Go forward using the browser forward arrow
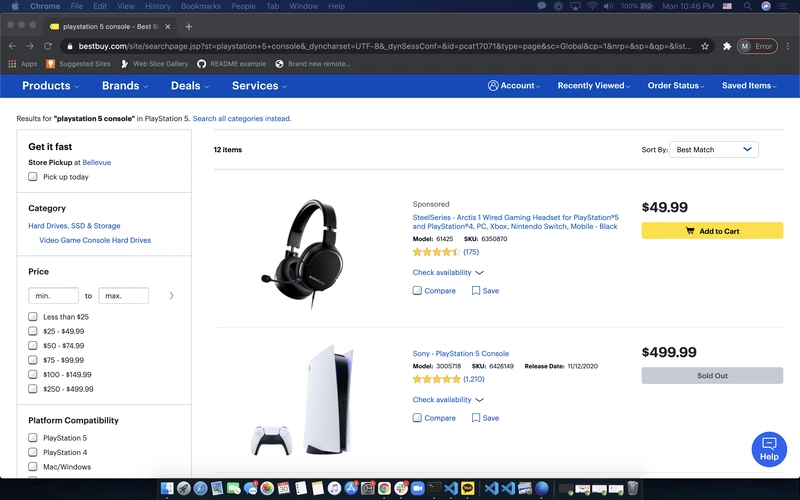 coord(30,46)
